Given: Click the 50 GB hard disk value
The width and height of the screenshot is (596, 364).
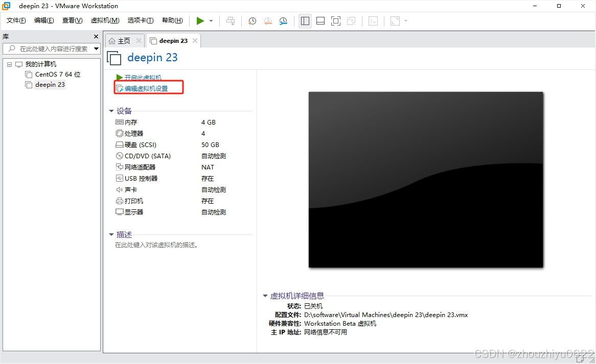Looking at the screenshot, I should pos(210,144).
